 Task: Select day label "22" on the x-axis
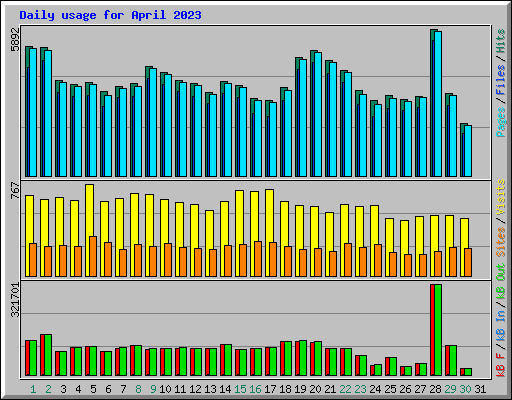(345, 389)
